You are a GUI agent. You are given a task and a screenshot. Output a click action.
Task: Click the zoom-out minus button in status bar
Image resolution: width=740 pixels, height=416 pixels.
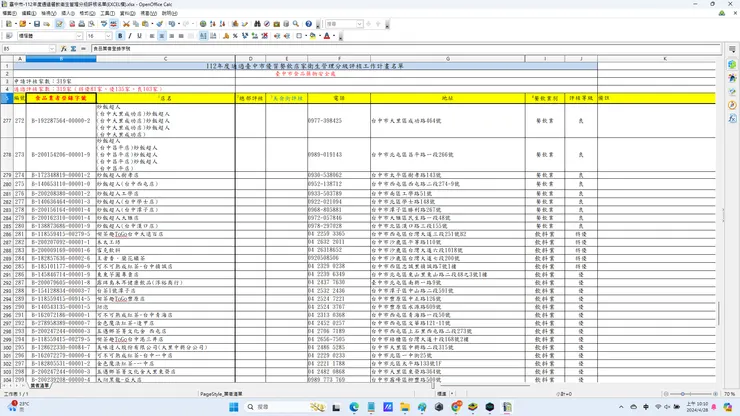666,394
